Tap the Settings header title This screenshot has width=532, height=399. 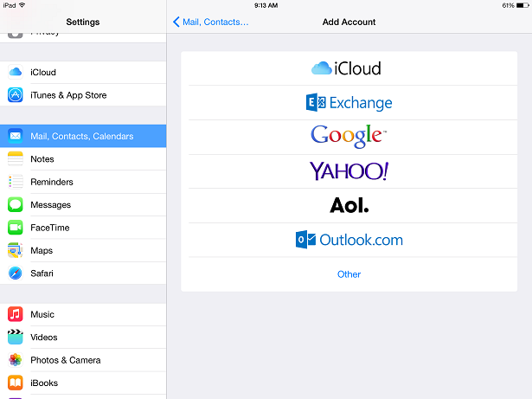coord(83,23)
